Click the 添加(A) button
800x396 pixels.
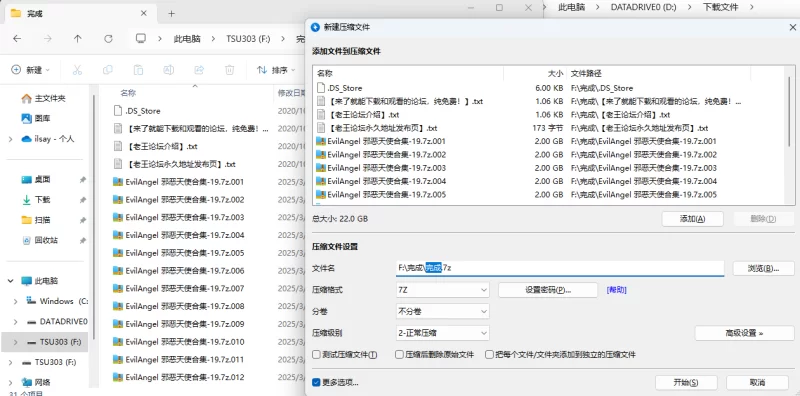(692, 219)
